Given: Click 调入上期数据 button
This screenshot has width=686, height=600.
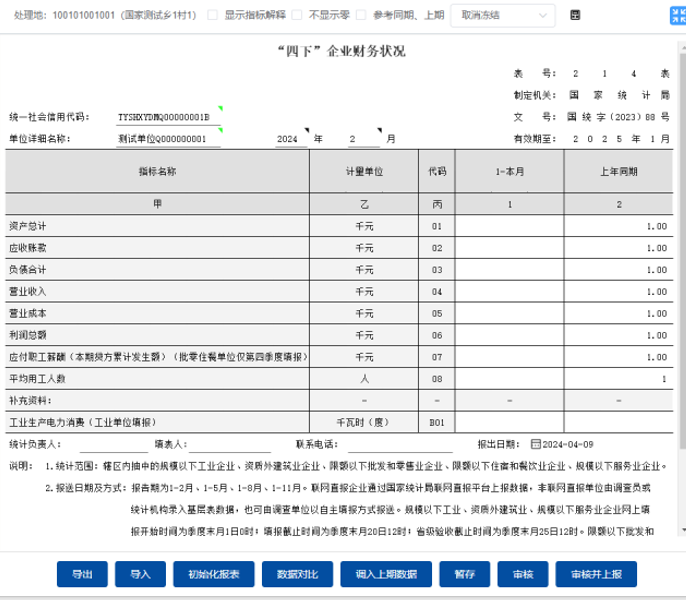Looking at the screenshot, I should pyautogui.click(x=385, y=574).
